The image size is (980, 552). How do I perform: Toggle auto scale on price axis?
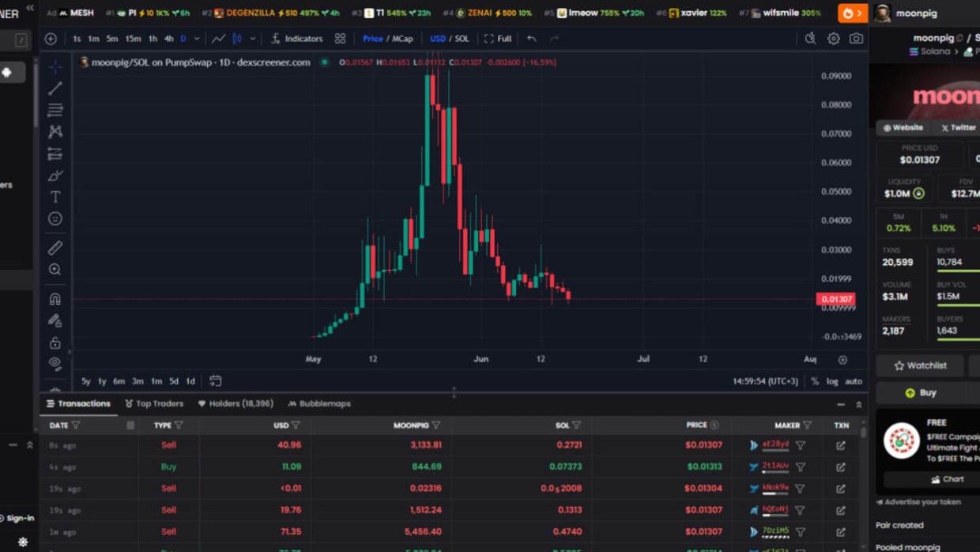click(x=854, y=381)
